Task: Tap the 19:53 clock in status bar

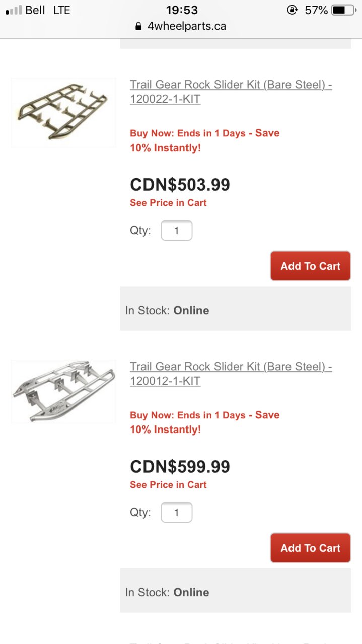Action: [x=182, y=10]
